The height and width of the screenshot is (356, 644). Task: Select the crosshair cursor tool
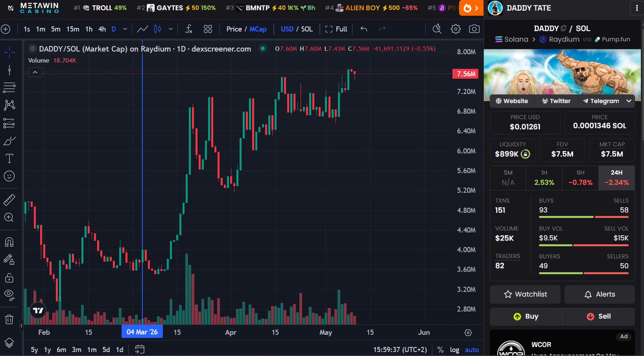(9, 52)
